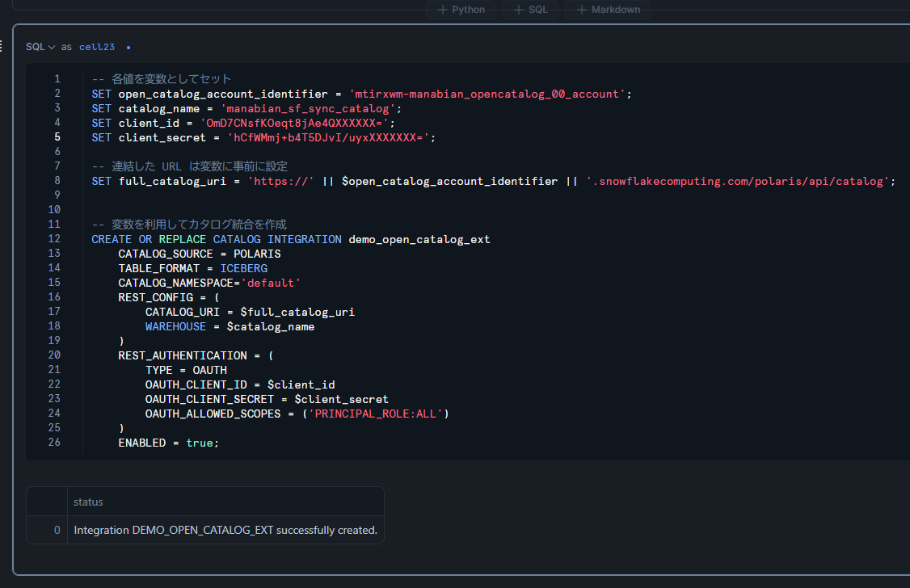Click the full_catalog_uri SET statement

[x=493, y=181]
